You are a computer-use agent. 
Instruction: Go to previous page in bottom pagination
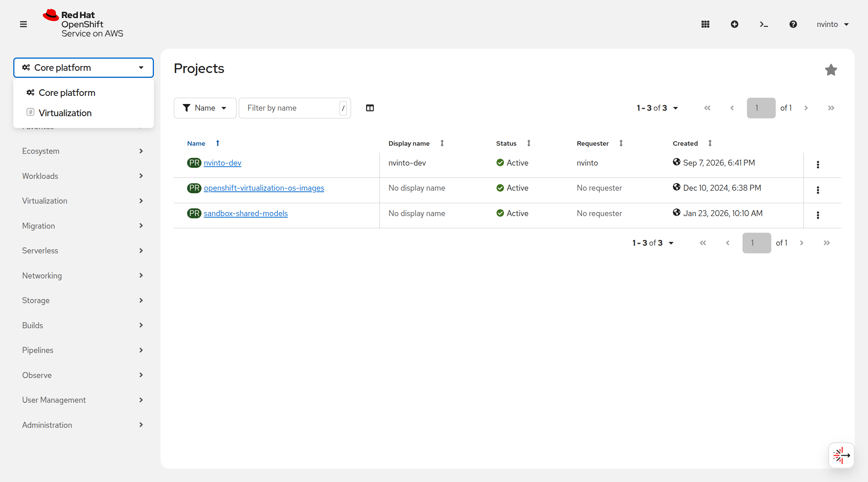click(x=728, y=243)
